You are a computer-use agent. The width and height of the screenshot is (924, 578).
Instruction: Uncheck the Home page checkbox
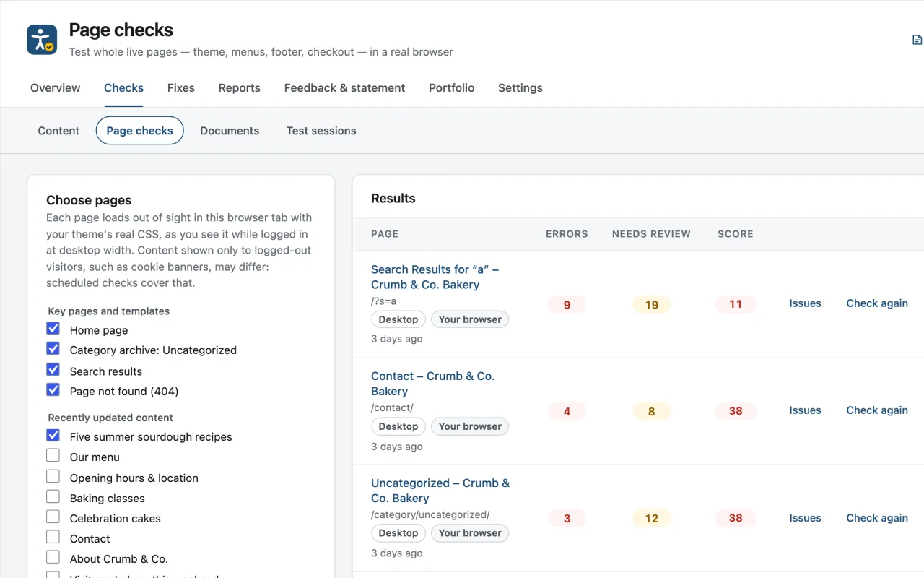point(53,329)
